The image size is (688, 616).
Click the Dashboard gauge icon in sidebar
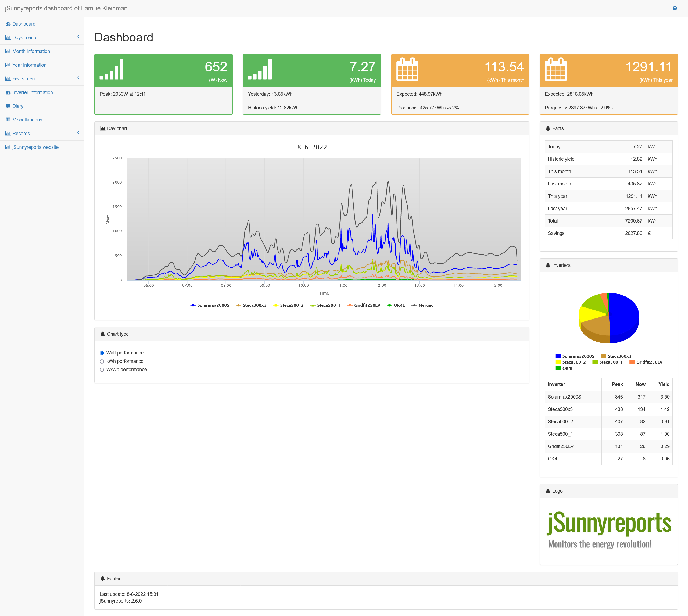[8, 24]
